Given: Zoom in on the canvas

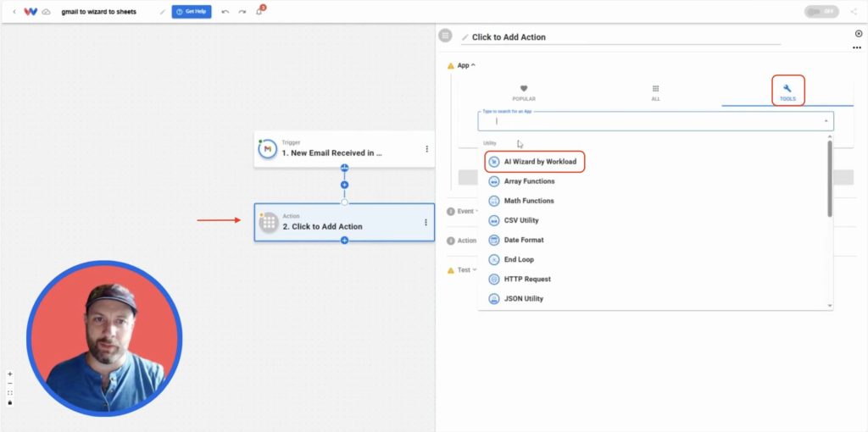Looking at the screenshot, I should tap(10, 374).
